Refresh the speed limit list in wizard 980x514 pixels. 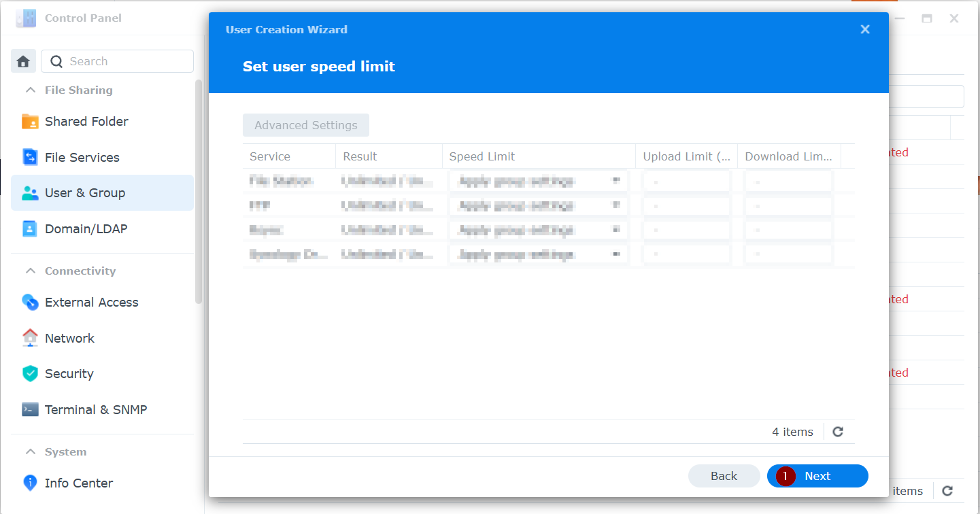click(838, 432)
